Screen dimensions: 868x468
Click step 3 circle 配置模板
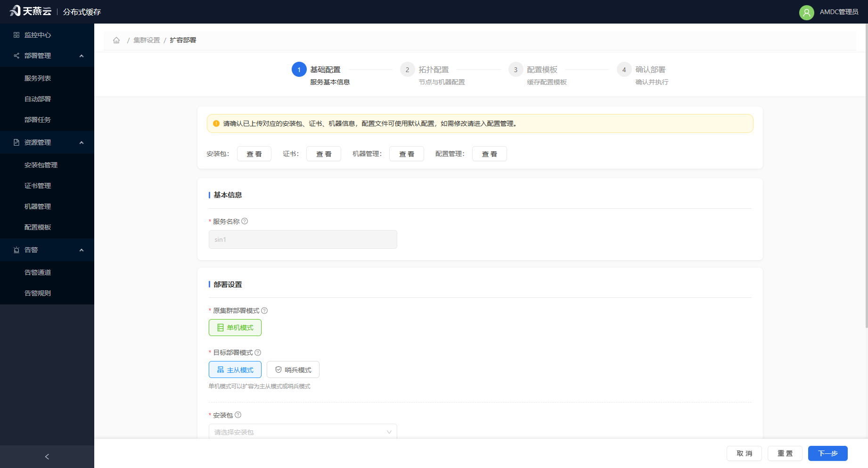516,69
